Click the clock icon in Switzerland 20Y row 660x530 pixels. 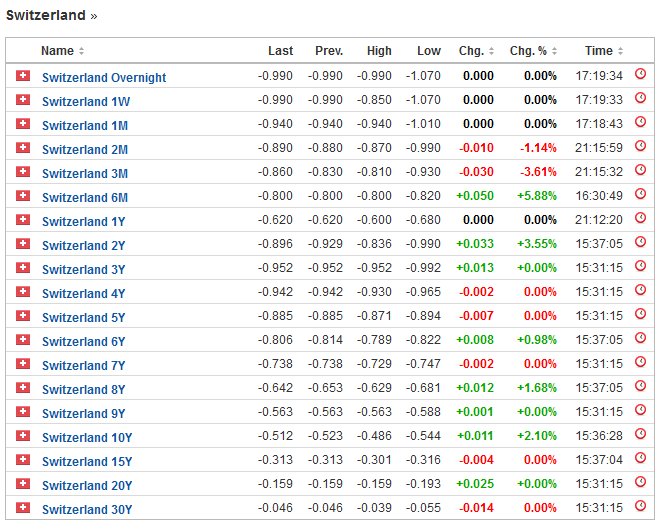640,482
